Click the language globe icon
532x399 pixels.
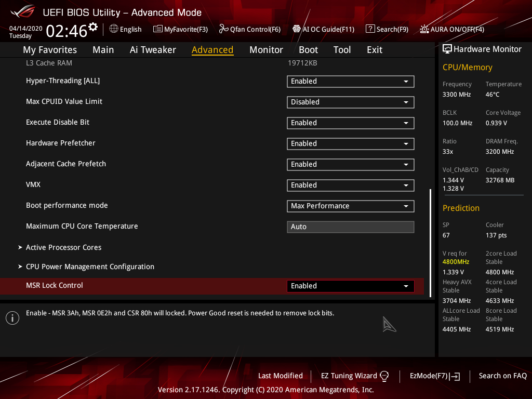(114, 29)
